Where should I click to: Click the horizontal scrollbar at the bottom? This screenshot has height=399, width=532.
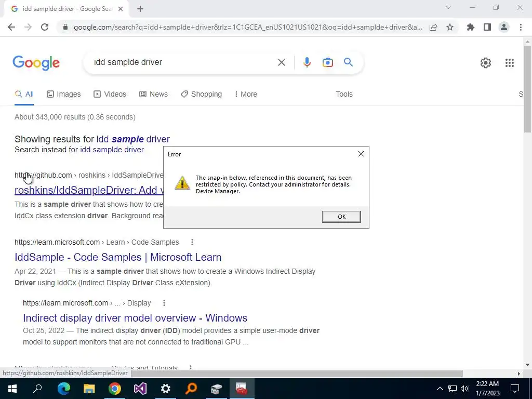click(297, 374)
